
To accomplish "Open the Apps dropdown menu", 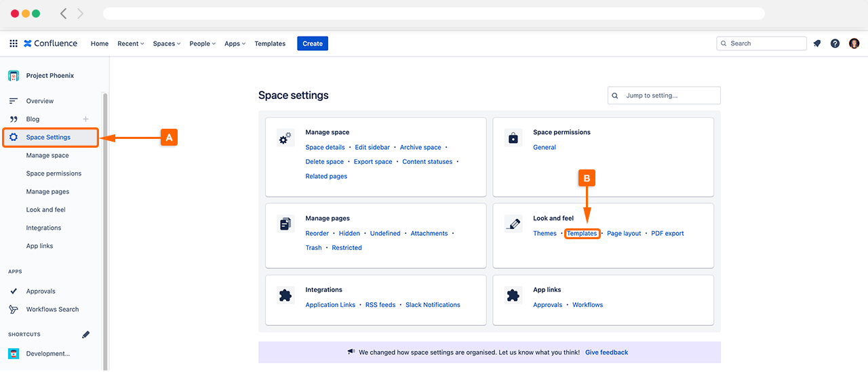I will coord(235,43).
